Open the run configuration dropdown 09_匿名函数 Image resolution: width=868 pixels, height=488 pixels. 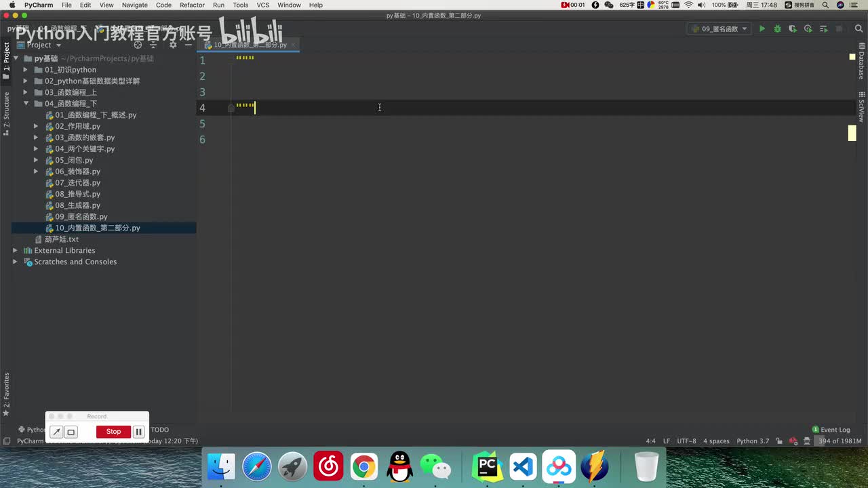[719, 29]
